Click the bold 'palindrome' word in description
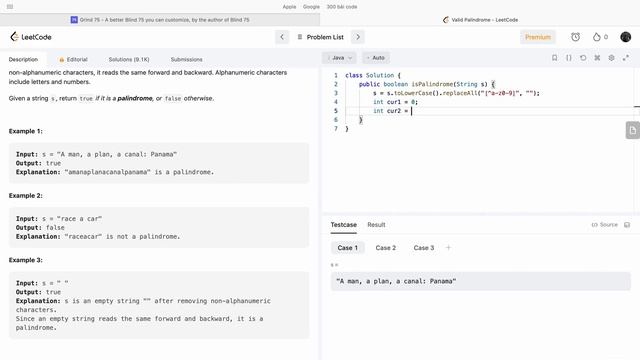 pyautogui.click(x=135, y=98)
